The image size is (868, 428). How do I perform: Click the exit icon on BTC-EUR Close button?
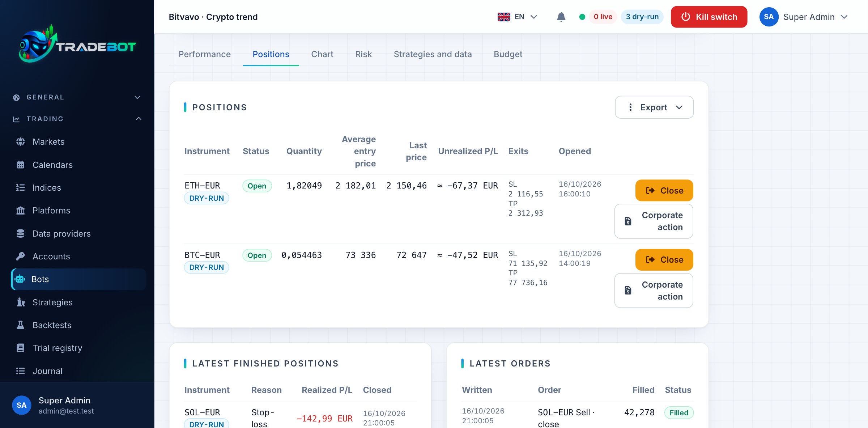(x=650, y=259)
